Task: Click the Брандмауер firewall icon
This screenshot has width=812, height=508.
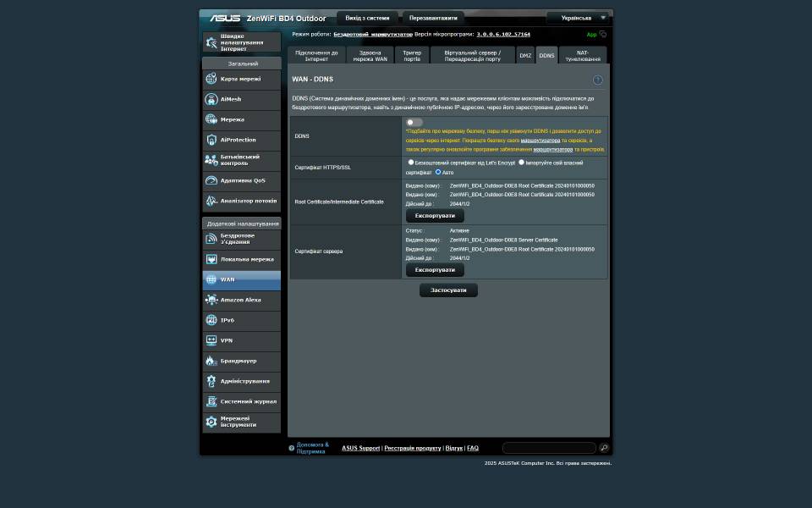Action: pos(211,361)
